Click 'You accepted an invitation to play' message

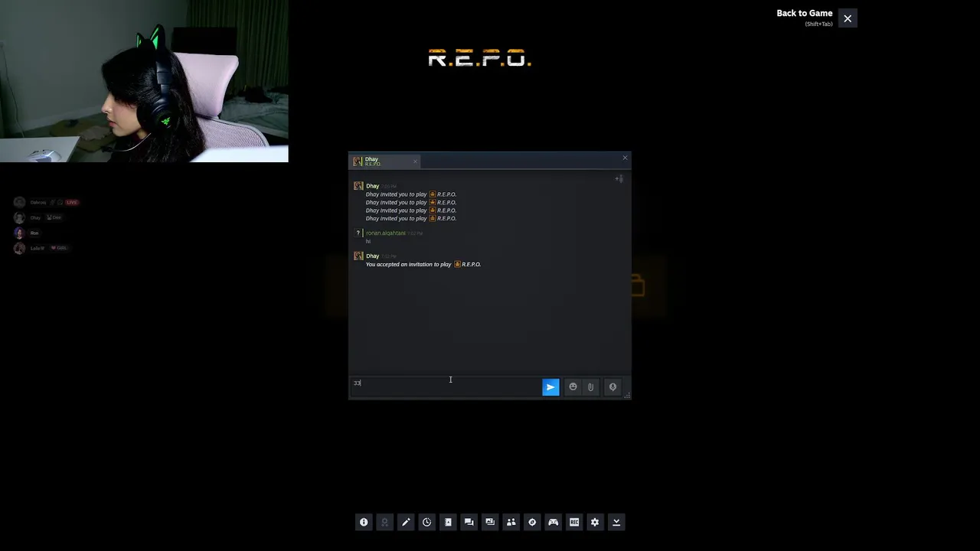[423, 264]
